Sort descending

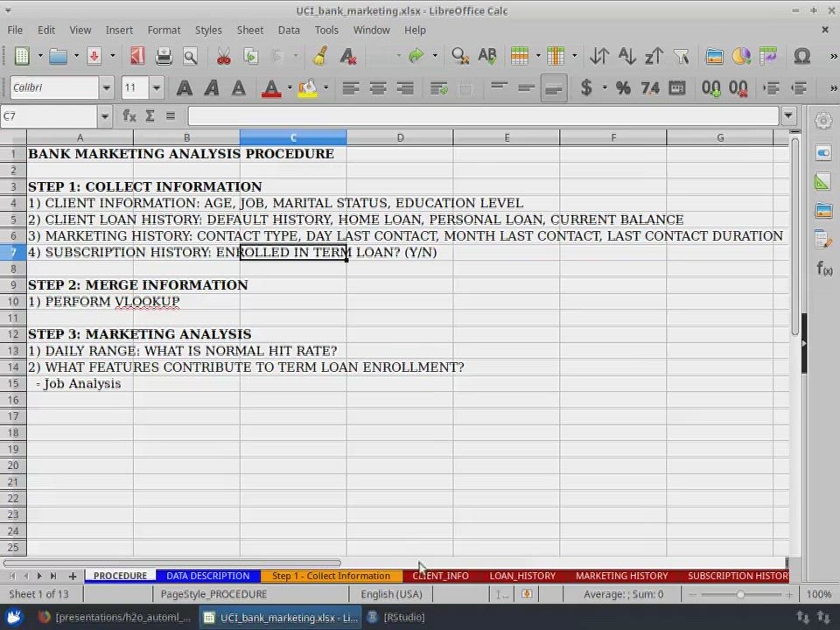[x=654, y=56]
